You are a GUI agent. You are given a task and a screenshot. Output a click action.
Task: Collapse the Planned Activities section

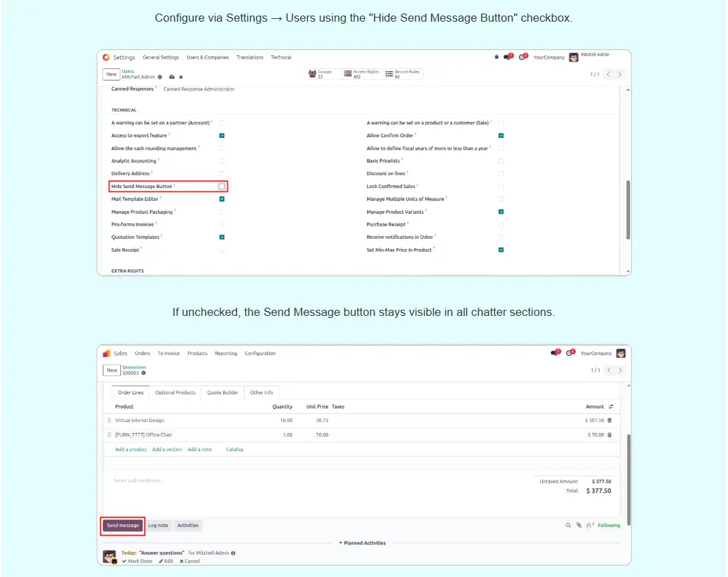[364, 543]
